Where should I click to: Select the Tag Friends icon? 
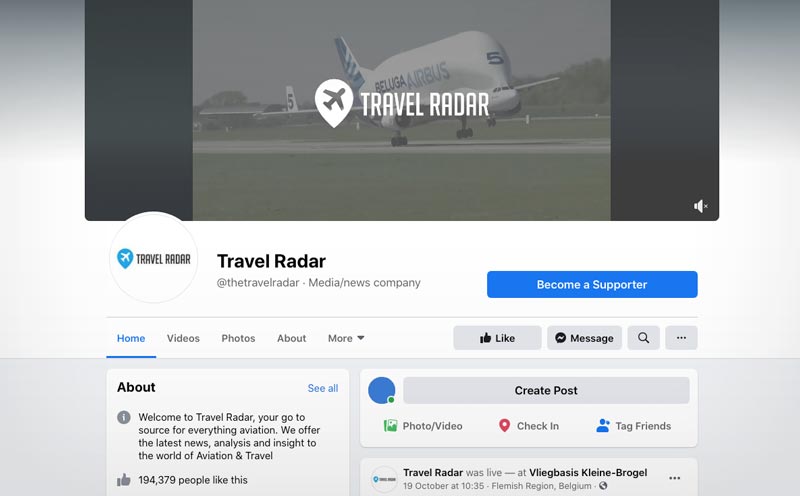pyautogui.click(x=603, y=426)
